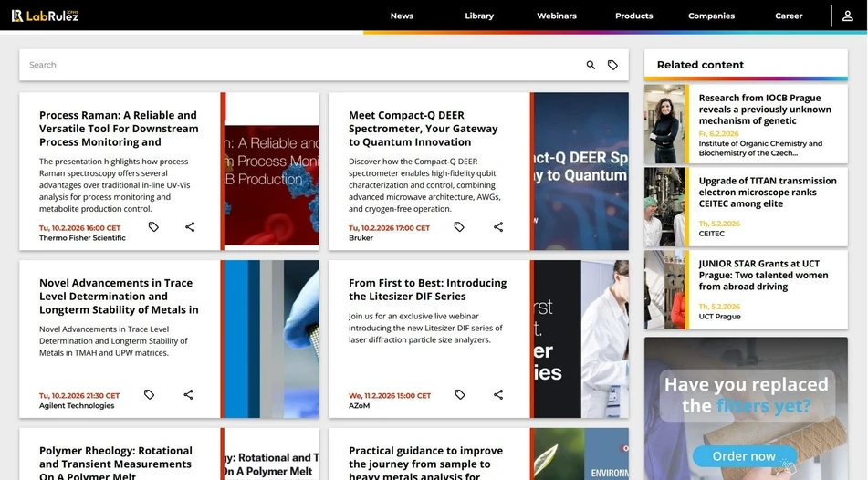
Task: Open the Library menu
Action: pos(479,16)
